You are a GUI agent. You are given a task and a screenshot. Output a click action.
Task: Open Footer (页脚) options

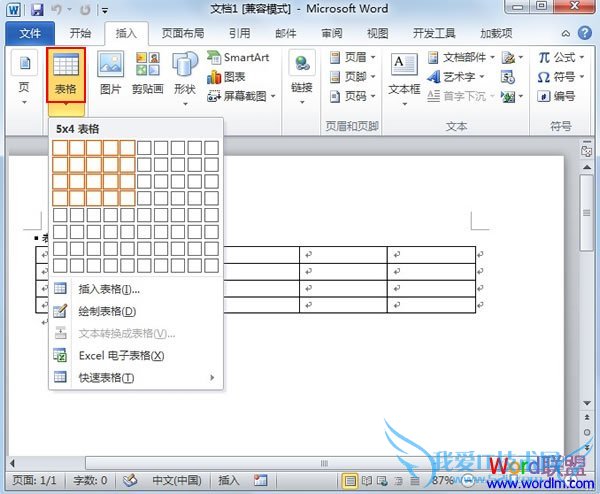(352, 77)
